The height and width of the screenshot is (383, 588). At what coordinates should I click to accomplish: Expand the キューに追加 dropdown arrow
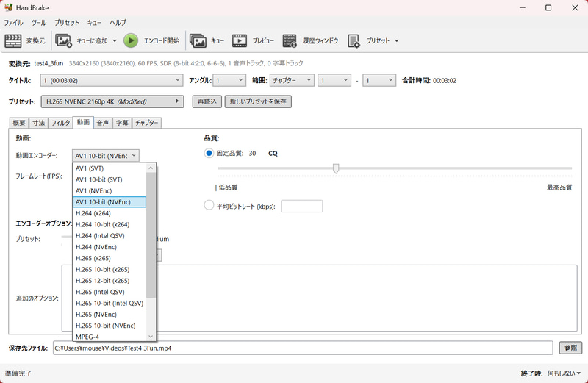(x=115, y=40)
